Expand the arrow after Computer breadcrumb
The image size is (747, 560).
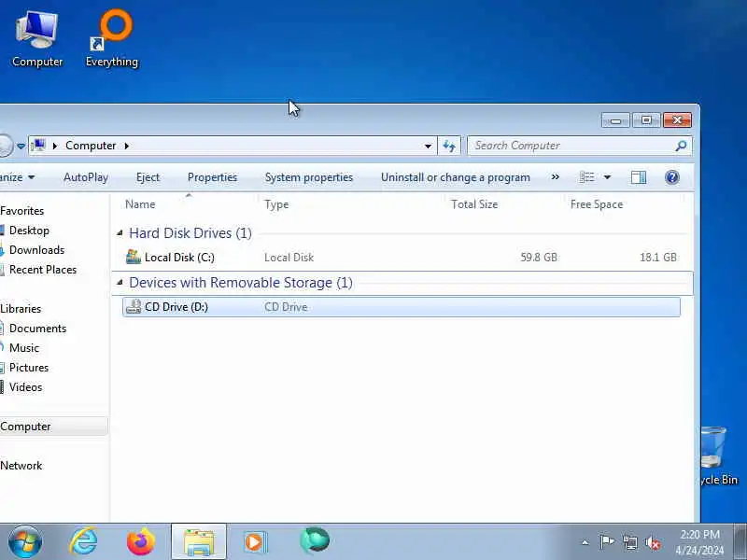[x=127, y=146]
